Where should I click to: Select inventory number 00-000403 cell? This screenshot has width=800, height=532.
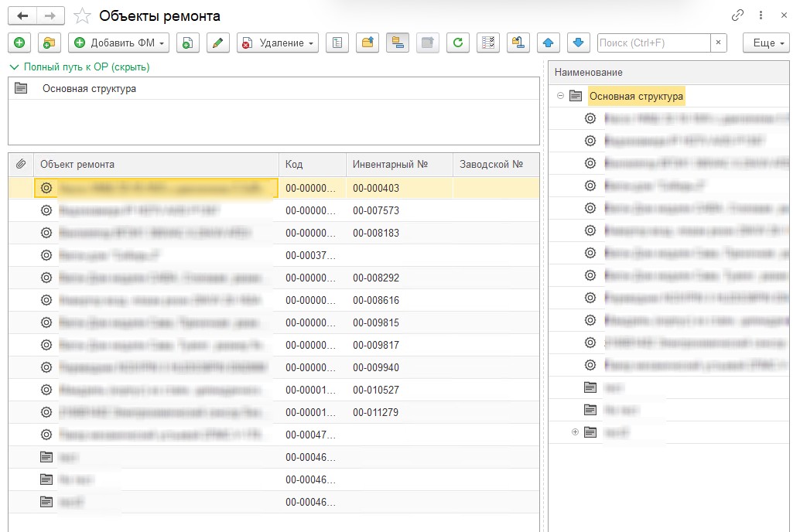pyautogui.click(x=399, y=188)
